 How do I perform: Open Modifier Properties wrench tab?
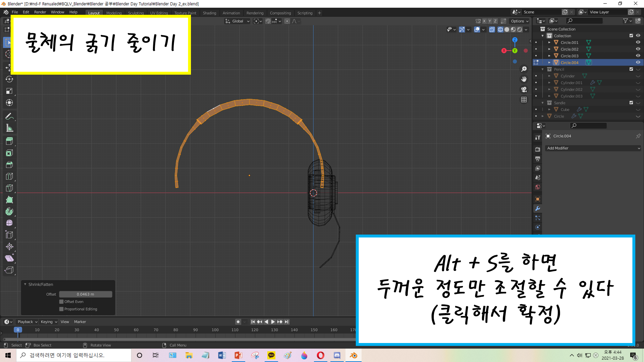(x=537, y=209)
